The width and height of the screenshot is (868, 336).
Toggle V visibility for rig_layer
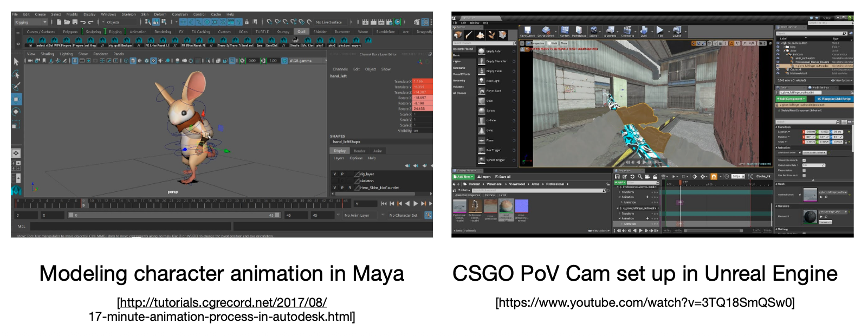pyautogui.click(x=334, y=174)
